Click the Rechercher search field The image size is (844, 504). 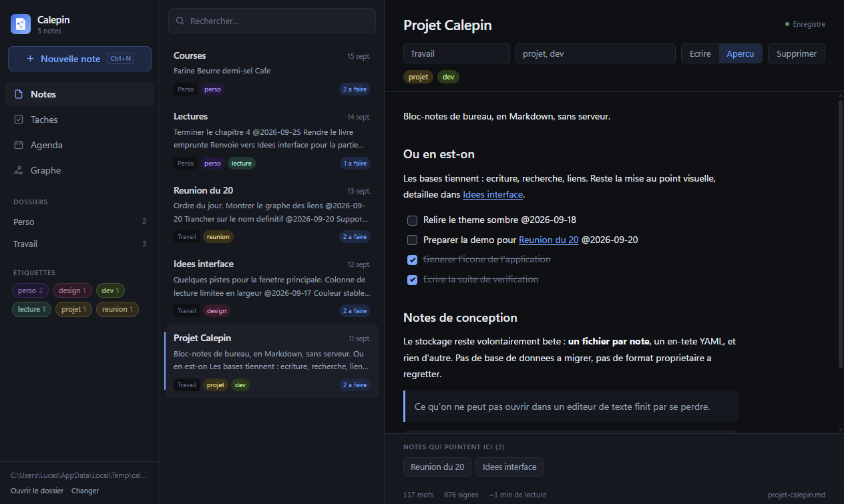click(x=272, y=21)
